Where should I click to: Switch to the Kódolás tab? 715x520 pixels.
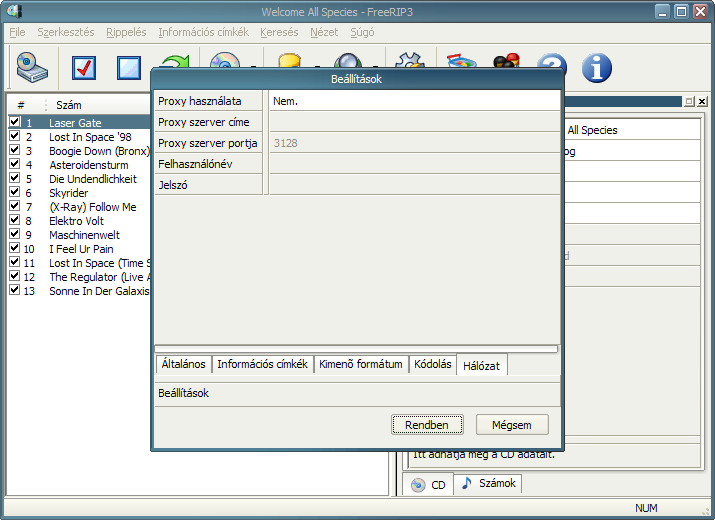click(432, 364)
